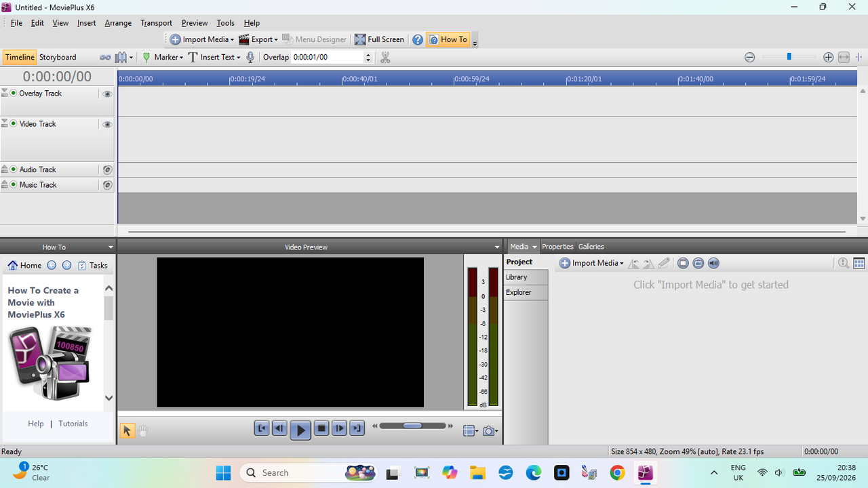Click the timeline zoom slider handle
The width and height of the screenshot is (868, 488).
[x=789, y=57]
